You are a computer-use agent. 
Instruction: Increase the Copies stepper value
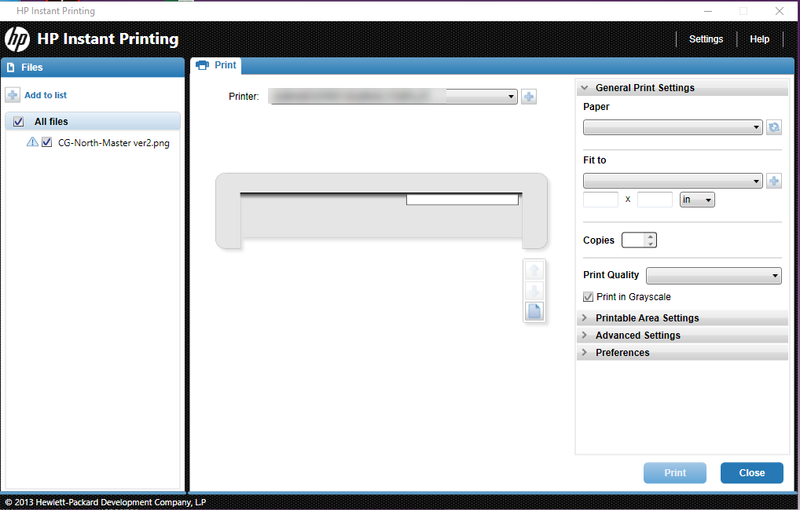click(x=650, y=237)
